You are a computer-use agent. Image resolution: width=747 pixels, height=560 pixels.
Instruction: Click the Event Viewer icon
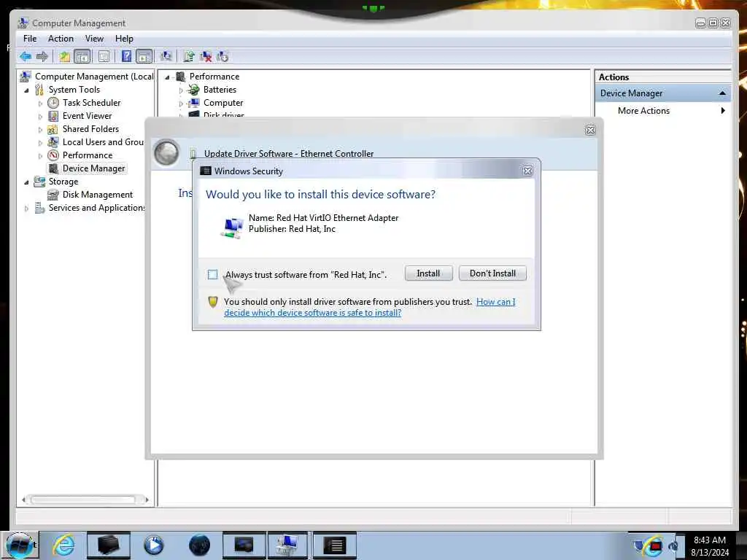(x=53, y=116)
